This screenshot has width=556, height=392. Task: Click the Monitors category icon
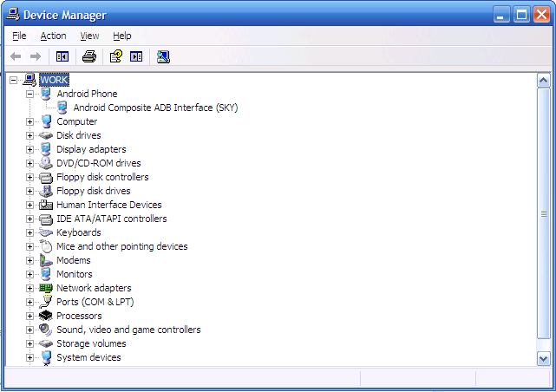46,274
